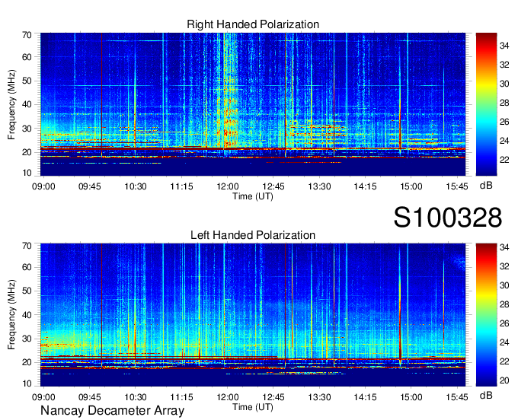Click the Left Handed plot's color scale bar
This screenshot has width=518, height=420.
tap(486, 315)
